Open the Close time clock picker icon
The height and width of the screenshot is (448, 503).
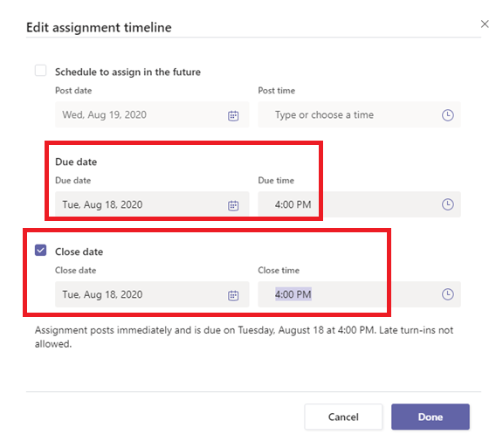pos(447,294)
